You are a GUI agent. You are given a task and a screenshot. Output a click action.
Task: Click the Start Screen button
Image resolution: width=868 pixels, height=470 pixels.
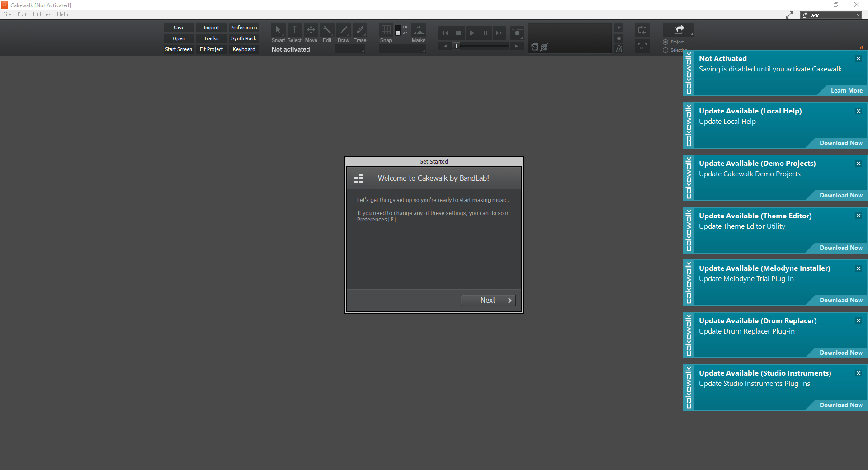click(x=179, y=49)
